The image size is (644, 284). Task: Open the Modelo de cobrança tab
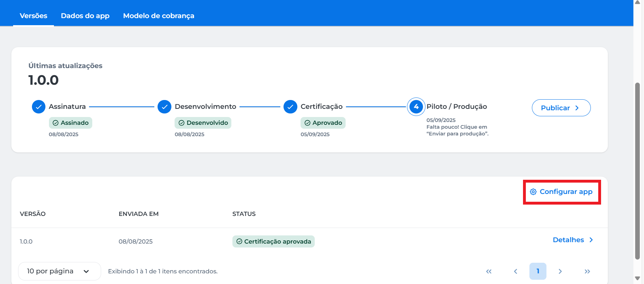coord(159,16)
